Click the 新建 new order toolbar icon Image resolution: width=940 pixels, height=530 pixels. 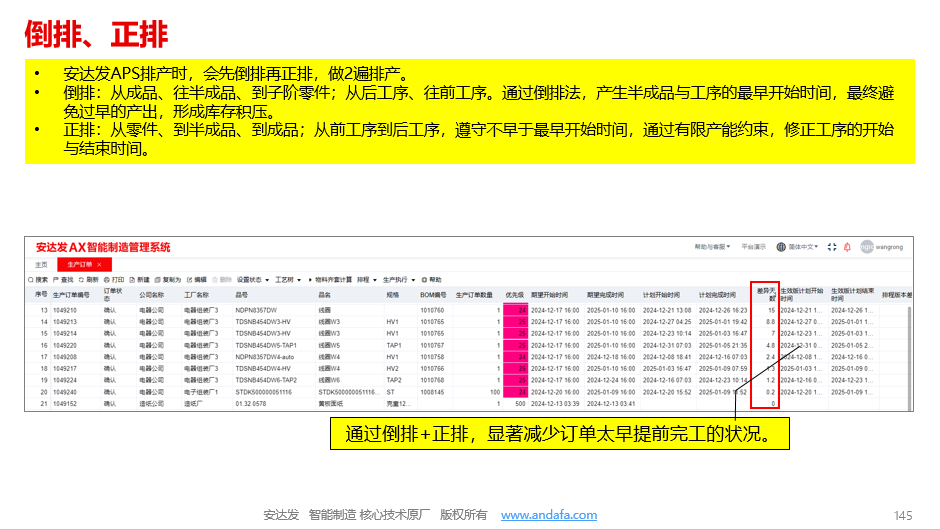tap(132, 280)
